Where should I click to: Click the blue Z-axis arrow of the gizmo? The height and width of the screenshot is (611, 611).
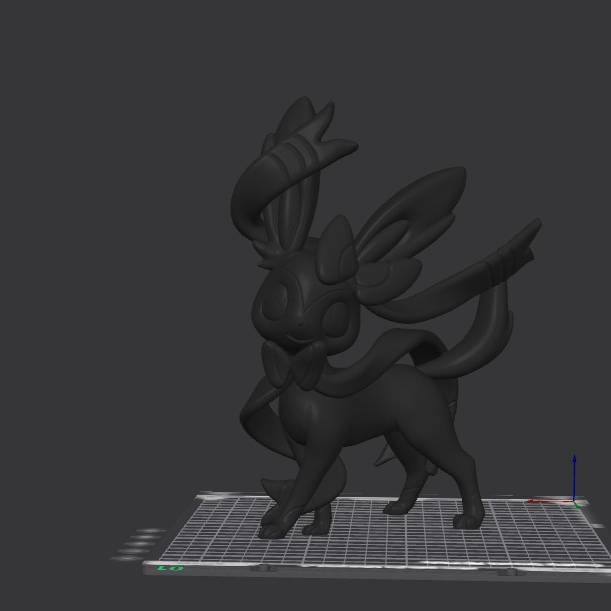(x=574, y=477)
